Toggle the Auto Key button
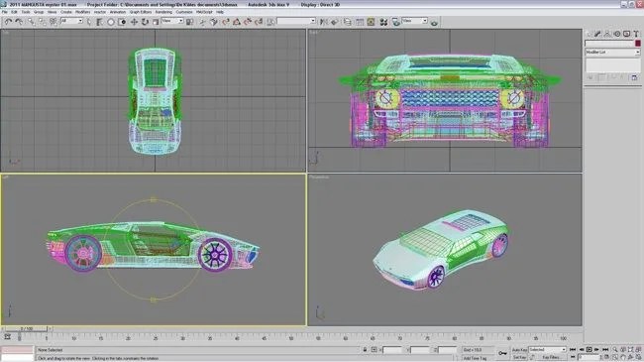 [519, 350]
